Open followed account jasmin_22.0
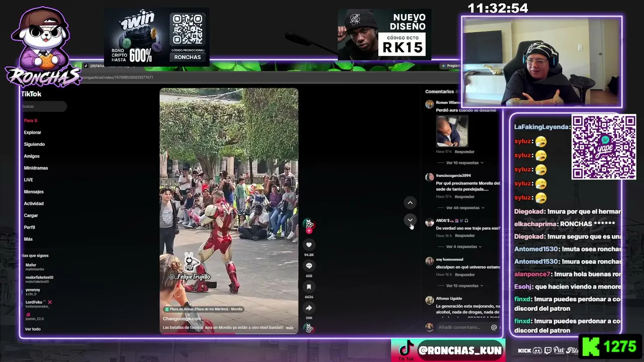644x362 pixels. [x=35, y=316]
